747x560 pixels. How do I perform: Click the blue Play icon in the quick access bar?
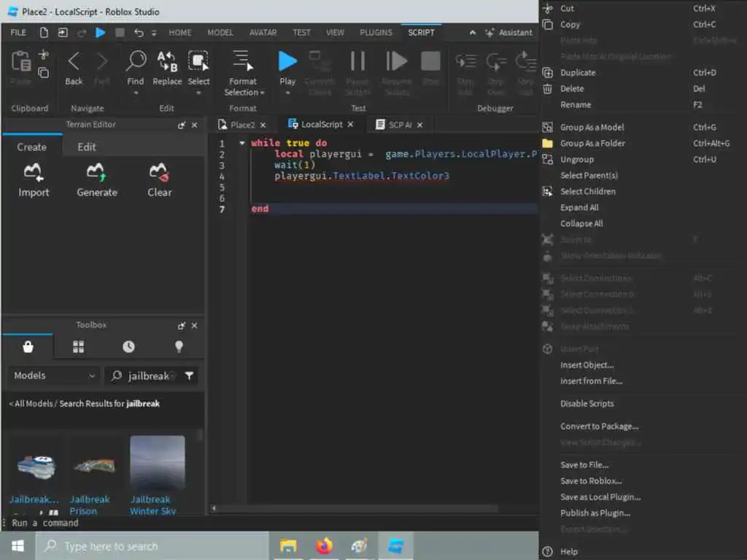(x=100, y=32)
